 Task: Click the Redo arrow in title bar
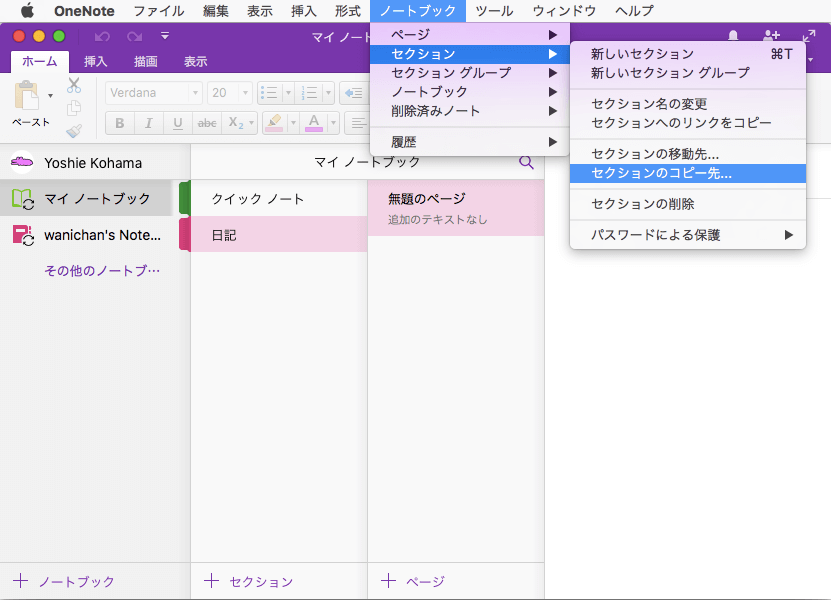pyautogui.click(x=134, y=36)
